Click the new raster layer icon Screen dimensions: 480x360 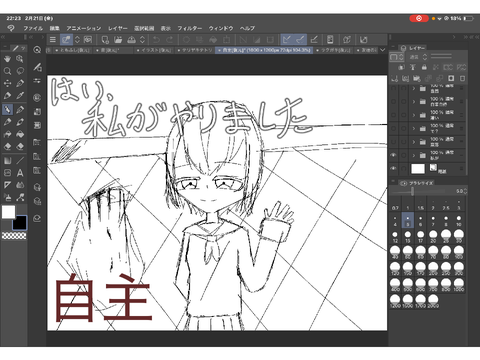[395, 79]
